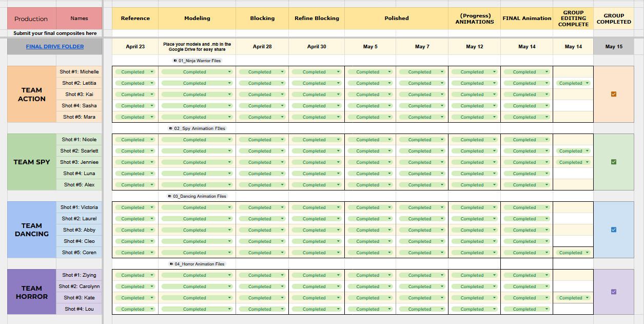Click the folder icon on 03_Dancing Animation Files chip
The width and height of the screenshot is (644, 324).
point(170,196)
